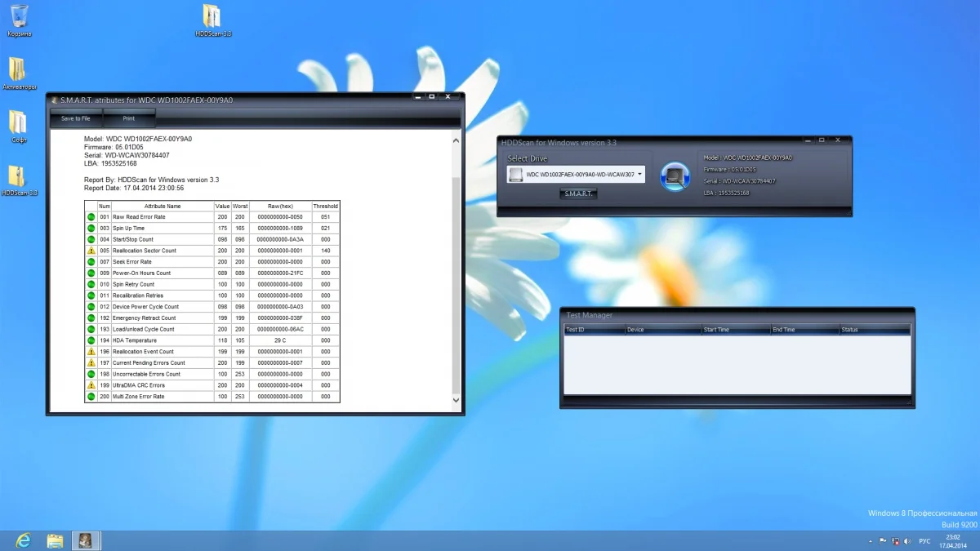Click Save to File in S.M.A.R.T. window
The width and height of the screenshot is (980, 551).
click(x=76, y=118)
